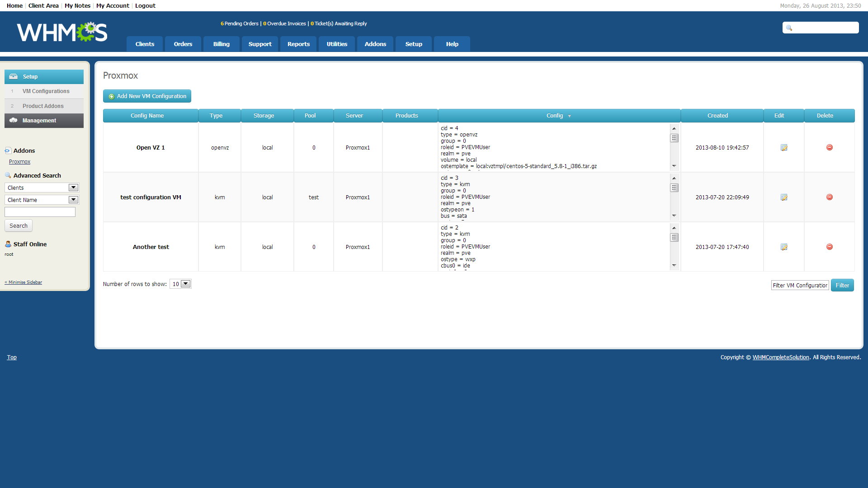Screen dimensions: 868x488
Task: Select Product Addons in sidebar
Action: [44, 106]
